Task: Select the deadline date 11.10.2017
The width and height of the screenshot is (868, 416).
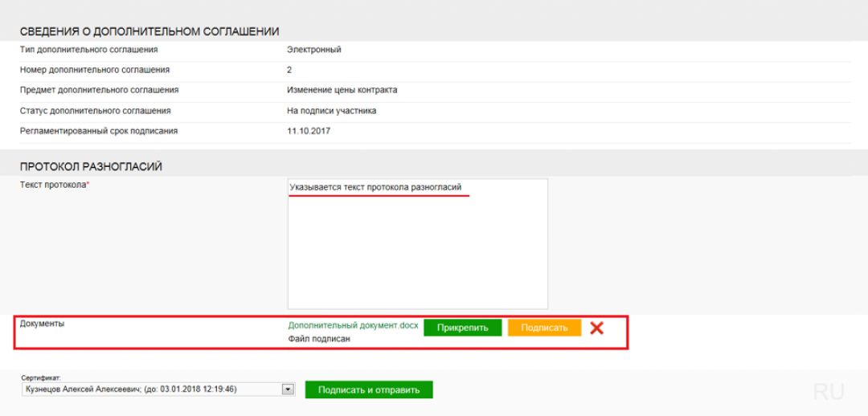Action: click(309, 131)
